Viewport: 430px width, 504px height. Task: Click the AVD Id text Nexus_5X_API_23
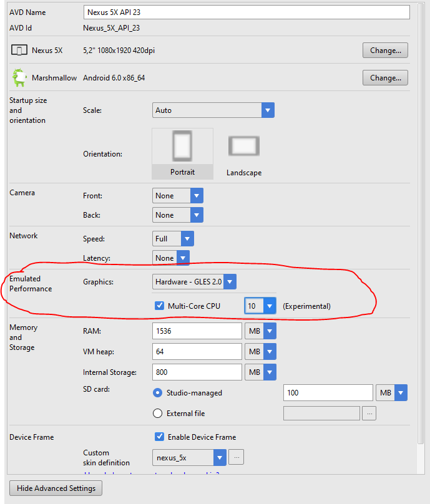[x=111, y=28]
